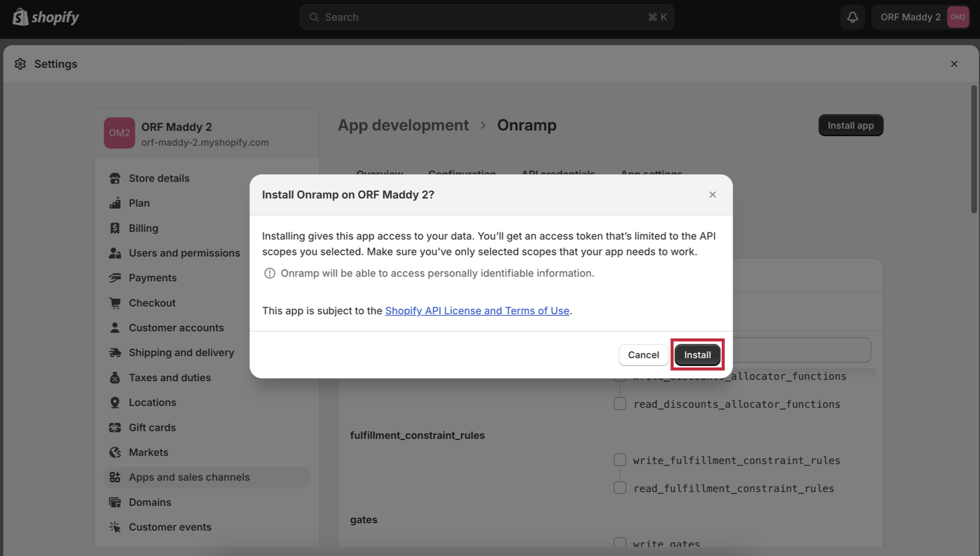Viewport: 980px width, 556px height.
Task: Click the Checkout cart icon
Action: (x=115, y=303)
